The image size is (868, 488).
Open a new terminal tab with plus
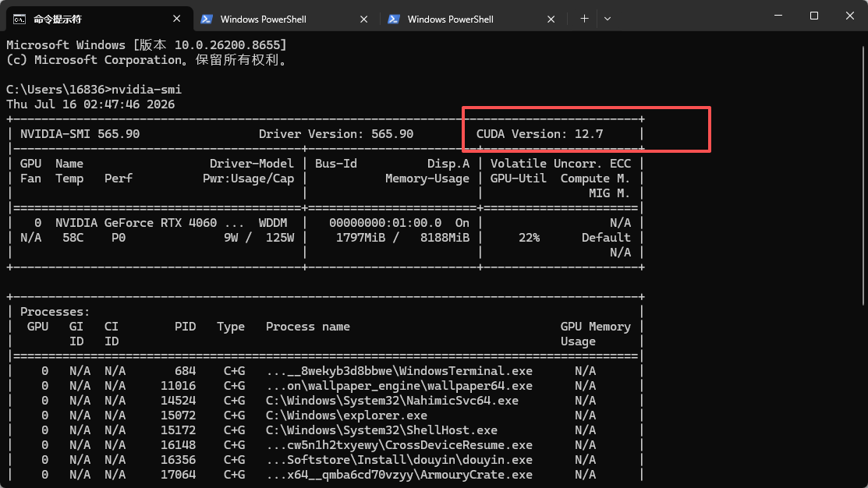pyautogui.click(x=584, y=19)
